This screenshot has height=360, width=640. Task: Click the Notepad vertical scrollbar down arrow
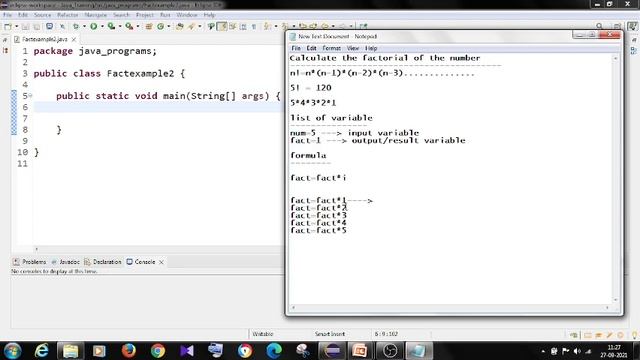[616, 300]
